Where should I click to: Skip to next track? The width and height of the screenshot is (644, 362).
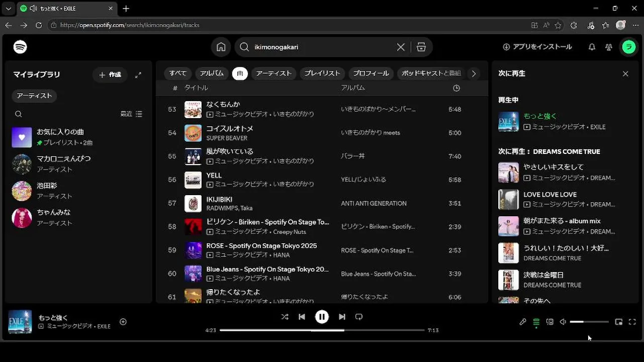click(342, 317)
